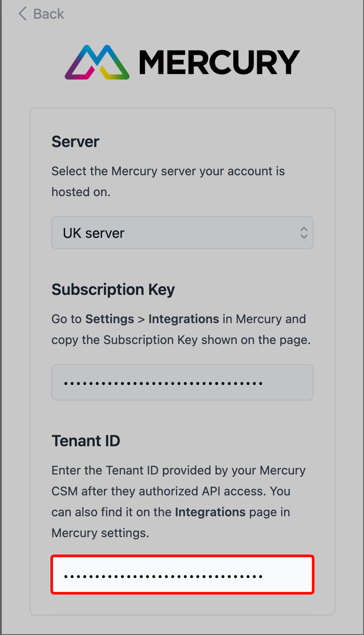Open the UK server dropdown
The image size is (364, 635).
[x=182, y=233]
